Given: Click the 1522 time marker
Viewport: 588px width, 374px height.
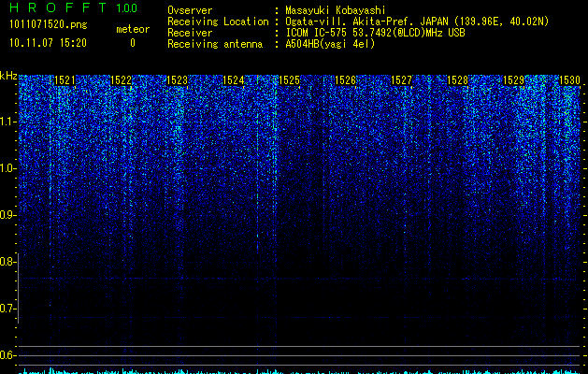Looking at the screenshot, I should click(122, 80).
